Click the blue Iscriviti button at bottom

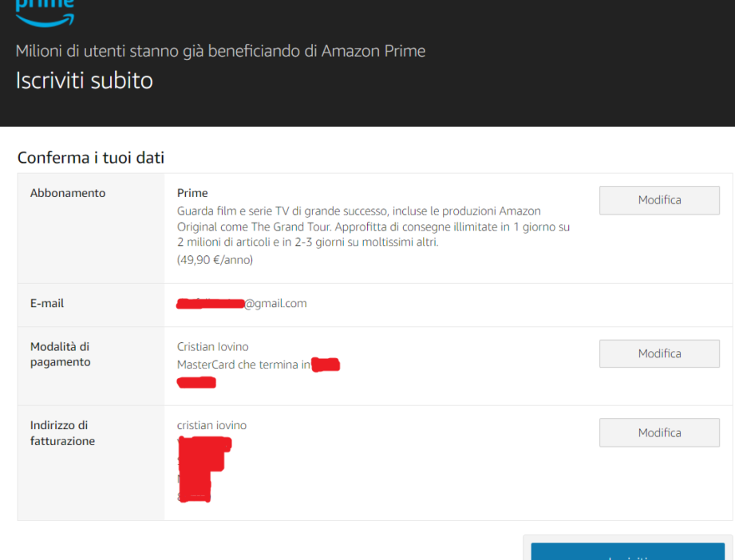[627, 551]
